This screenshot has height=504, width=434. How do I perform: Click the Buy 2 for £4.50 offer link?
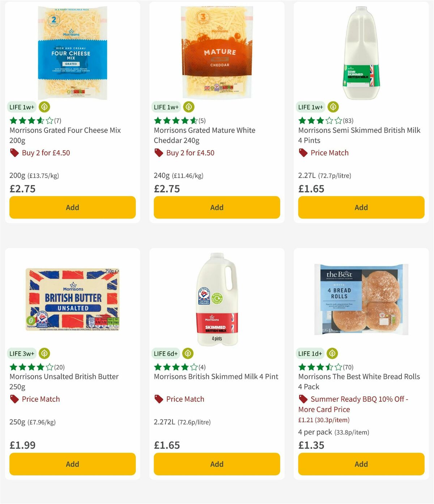[46, 153]
